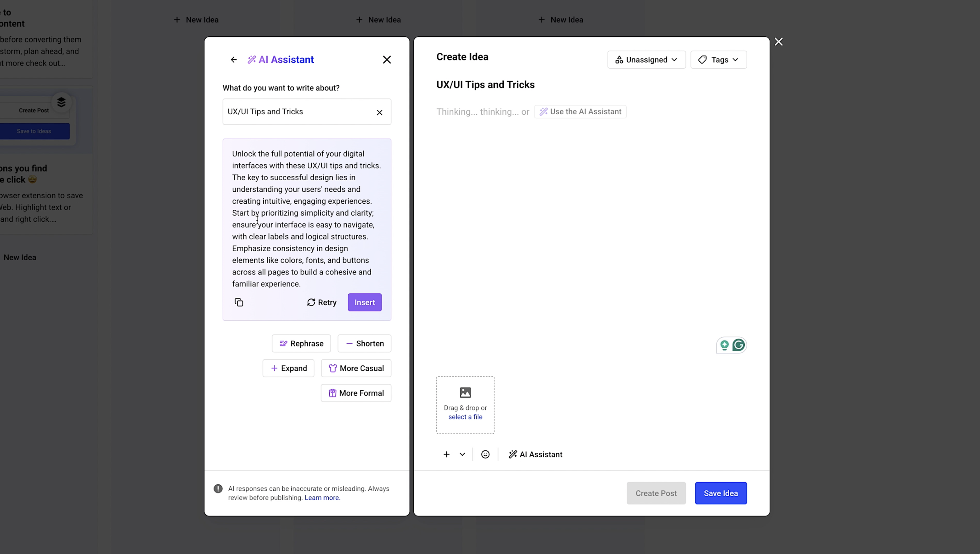Make the text More Casual

(x=356, y=368)
